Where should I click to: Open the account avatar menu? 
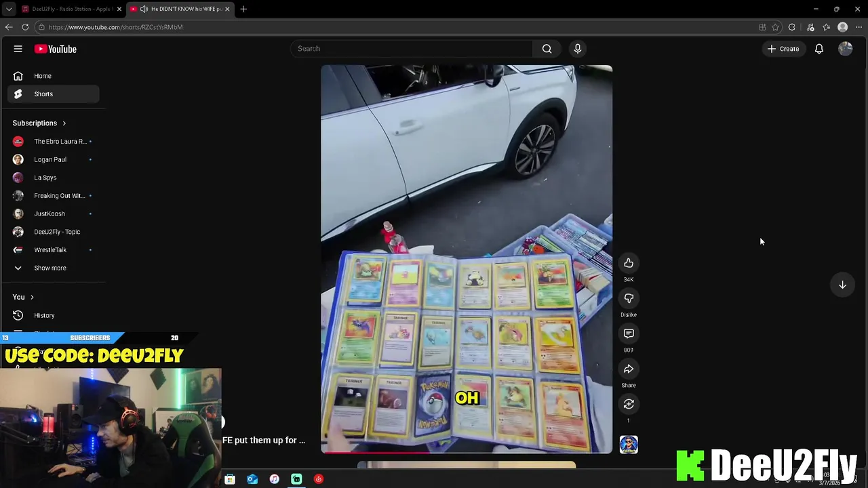845,49
